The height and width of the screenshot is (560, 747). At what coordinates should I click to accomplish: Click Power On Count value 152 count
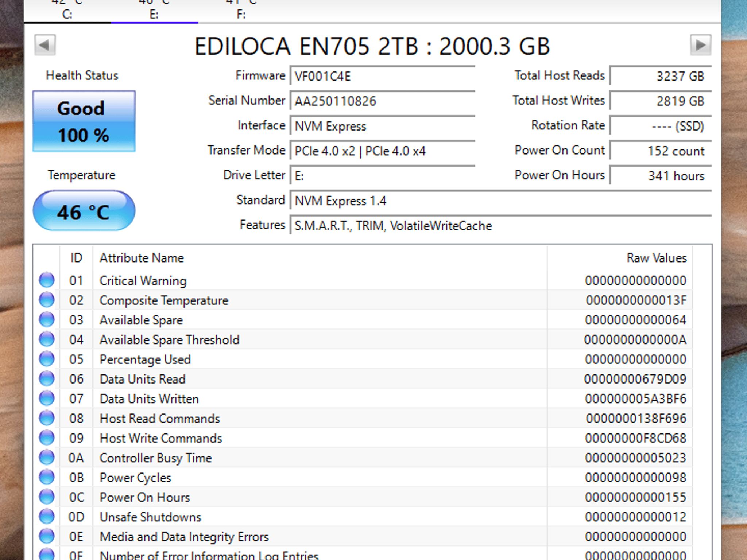click(x=661, y=151)
